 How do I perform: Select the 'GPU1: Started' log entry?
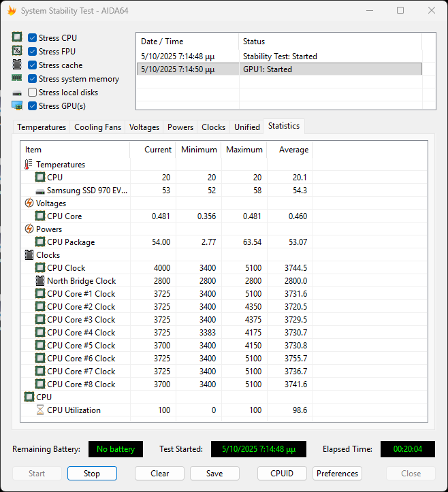[279, 69]
